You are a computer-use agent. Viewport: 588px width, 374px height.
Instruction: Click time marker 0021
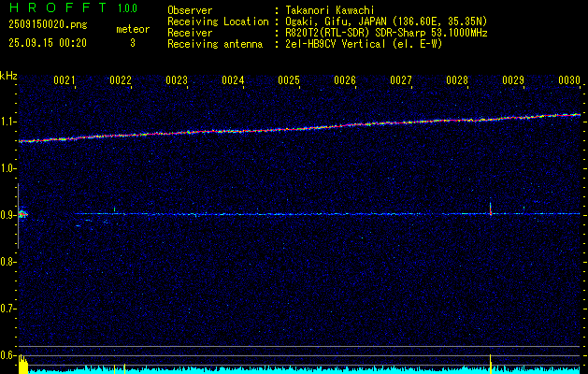point(65,80)
